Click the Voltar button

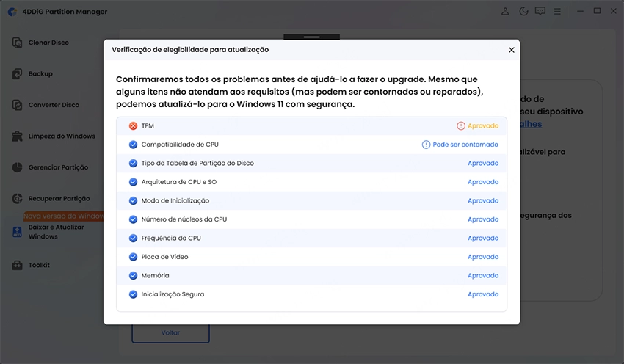pos(170,333)
